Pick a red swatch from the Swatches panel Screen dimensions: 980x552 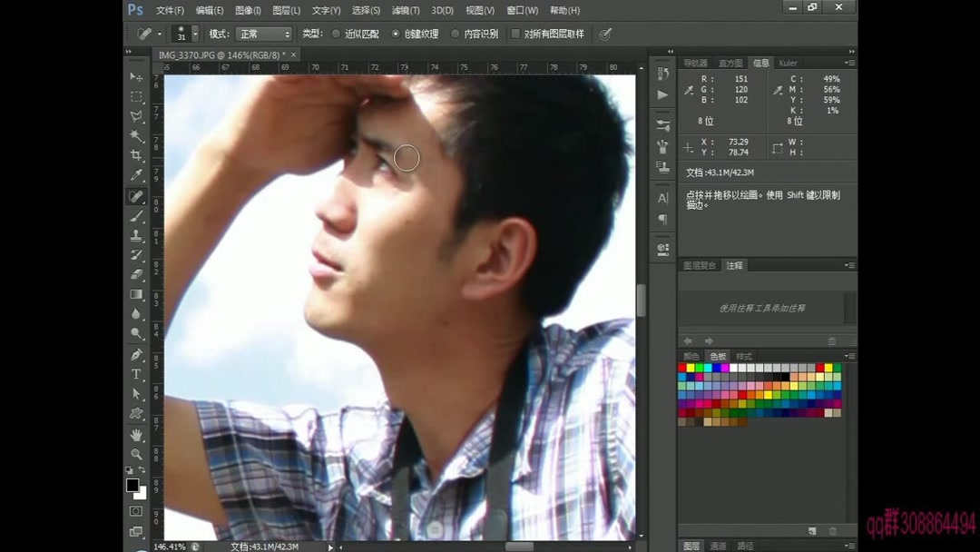pos(683,367)
